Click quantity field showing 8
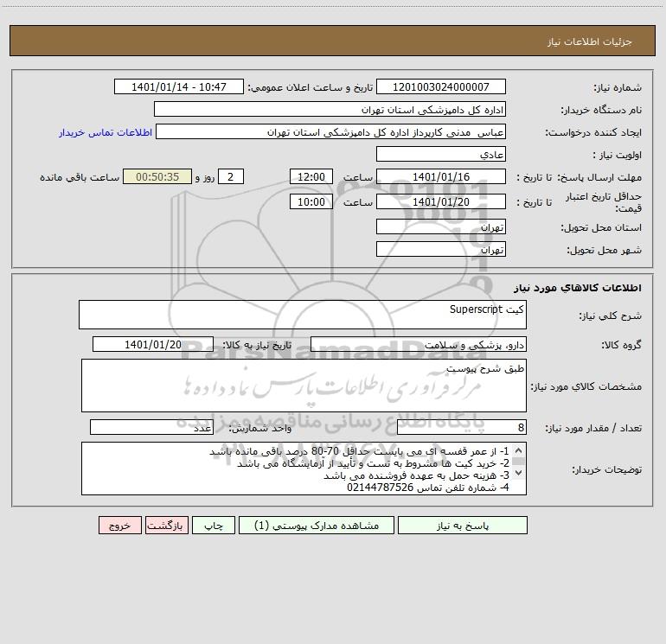The image size is (666, 644). point(462,427)
